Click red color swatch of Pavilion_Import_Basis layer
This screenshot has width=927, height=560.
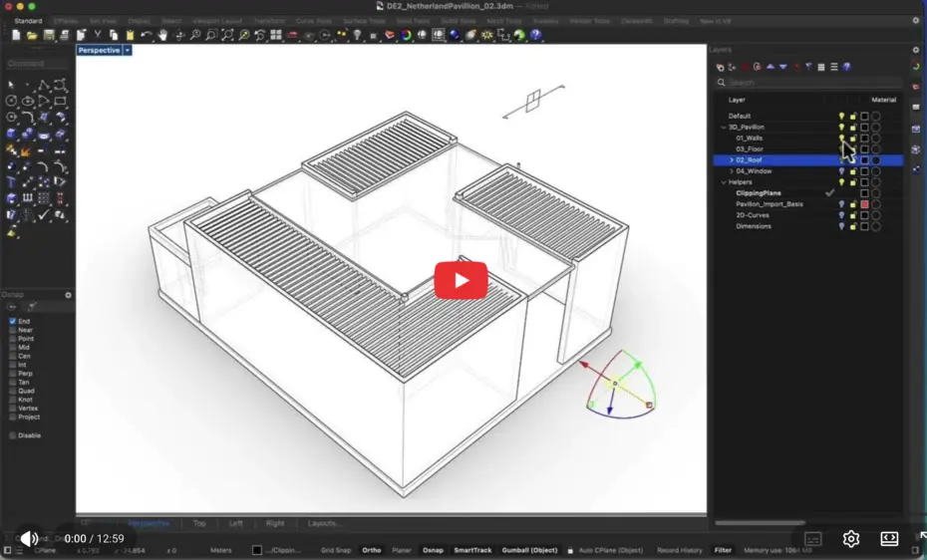click(864, 204)
